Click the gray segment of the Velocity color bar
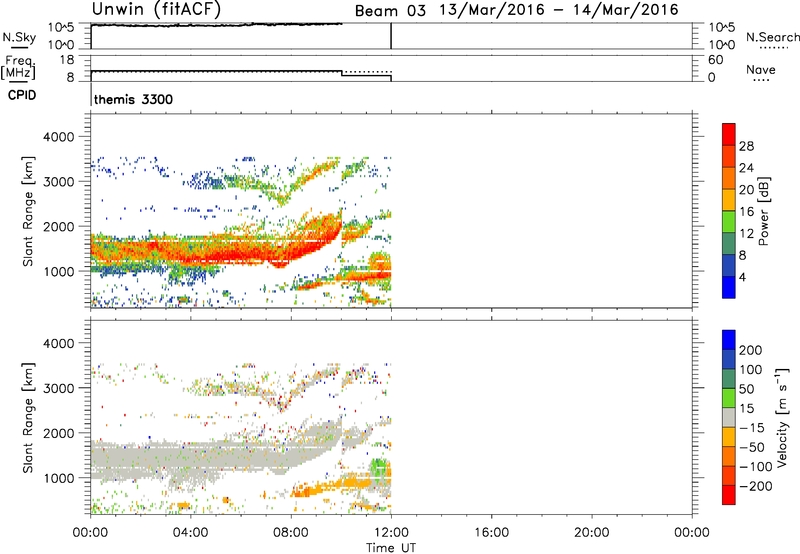 coord(729,417)
